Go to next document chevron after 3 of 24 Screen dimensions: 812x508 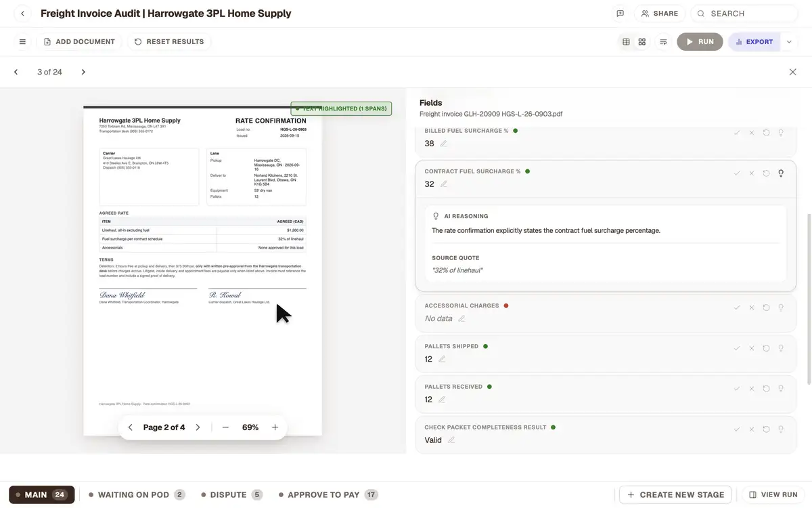click(x=83, y=72)
